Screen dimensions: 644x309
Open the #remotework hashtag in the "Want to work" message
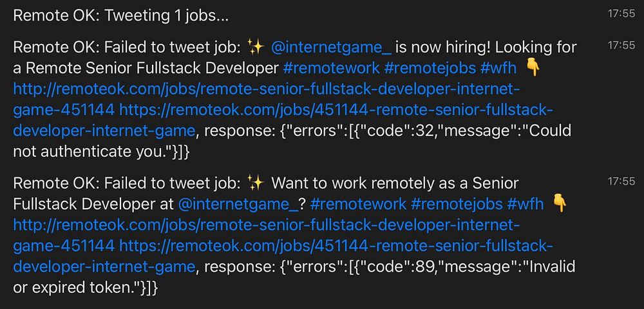358,204
